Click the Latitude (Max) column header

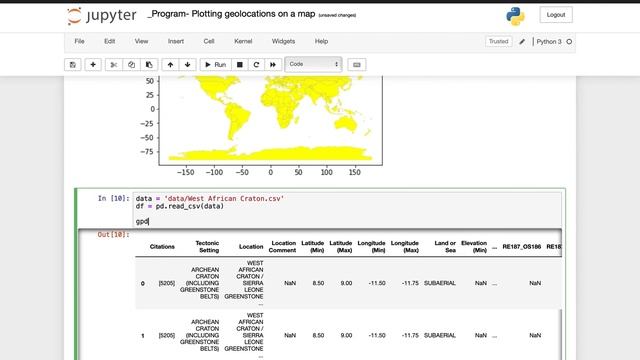pos(340,247)
